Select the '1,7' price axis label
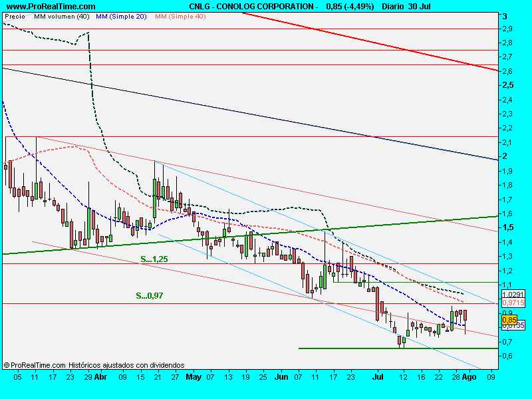 (507, 199)
